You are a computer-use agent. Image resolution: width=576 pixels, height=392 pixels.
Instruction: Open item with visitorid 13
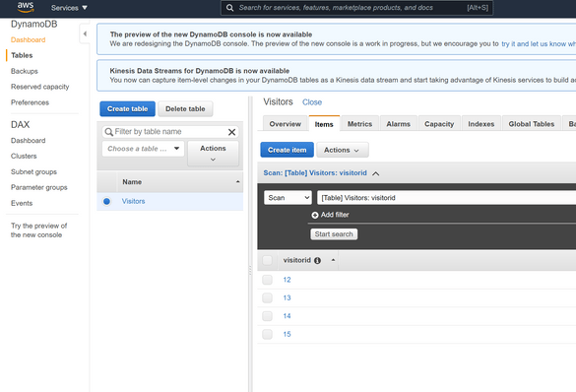tap(287, 298)
